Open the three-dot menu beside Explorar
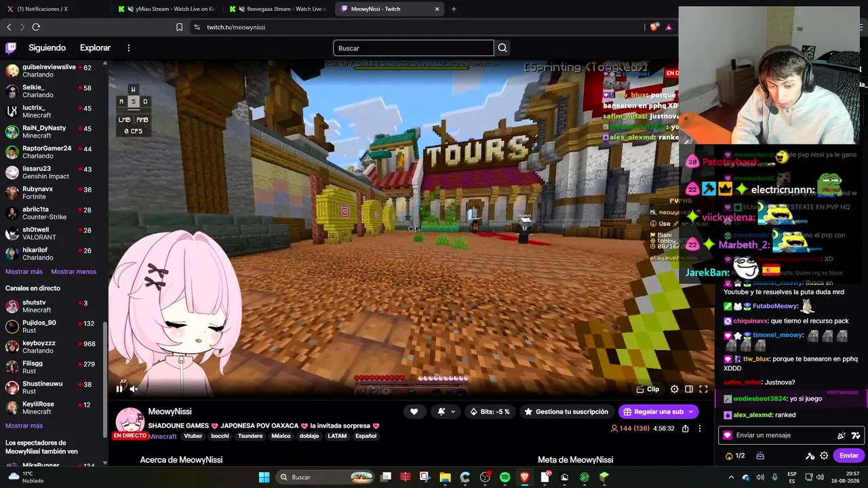The image size is (868, 488). click(x=128, y=48)
